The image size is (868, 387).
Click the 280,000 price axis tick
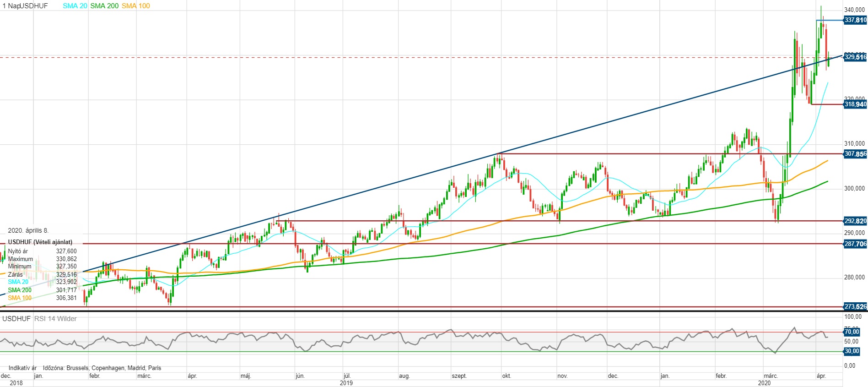[x=854, y=278]
